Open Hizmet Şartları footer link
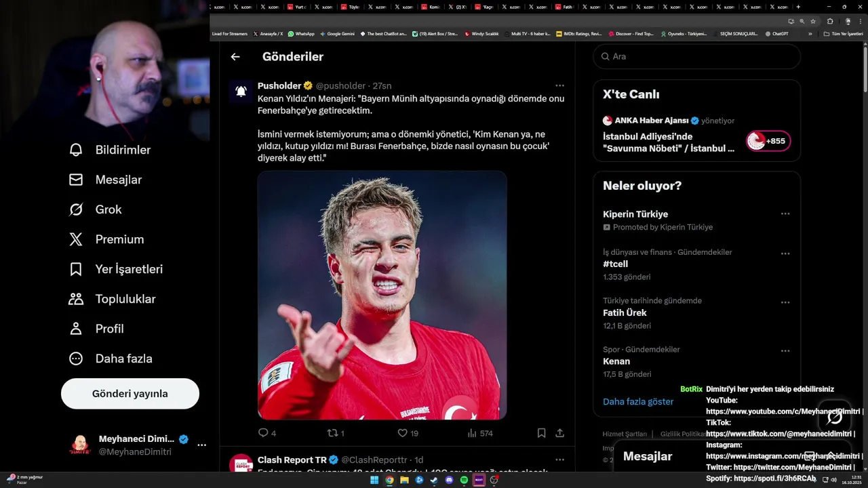Screen dimensions: 868x488 pyautogui.click(x=625, y=434)
